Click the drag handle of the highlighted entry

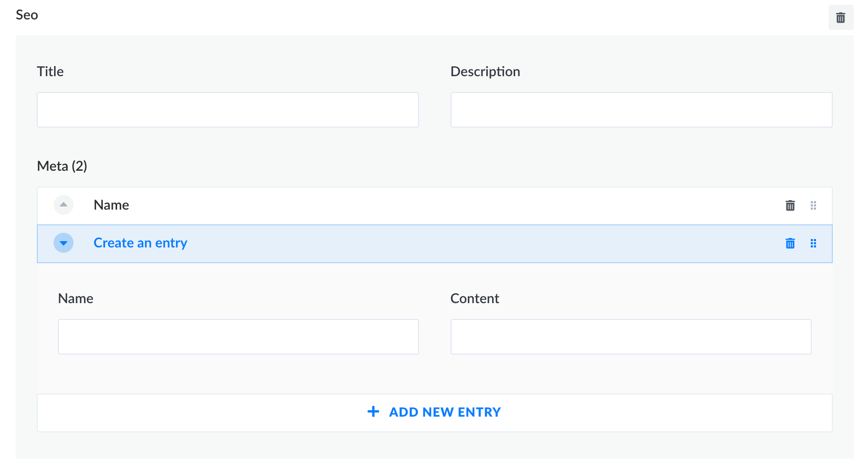(x=813, y=243)
